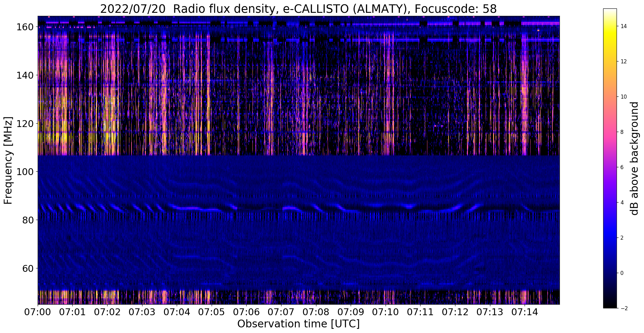Click the 07:04 time tick label
This screenshot has height=333, width=644.
[177, 312]
